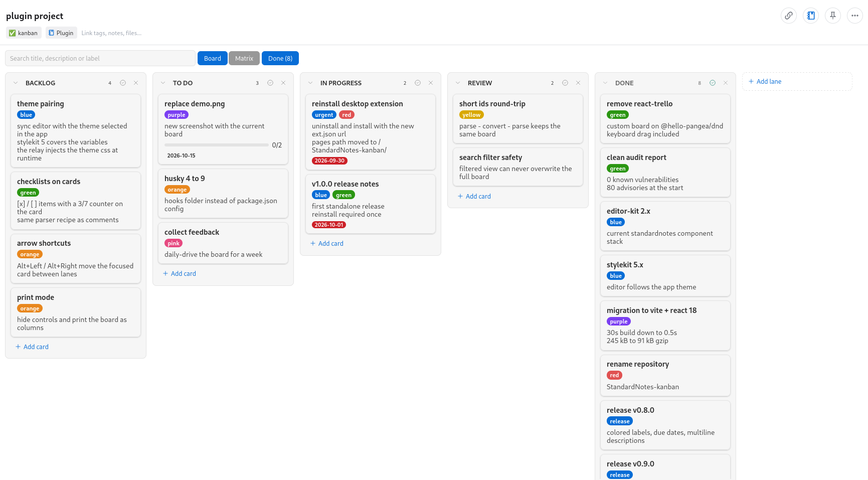Switch to the Matrix view

[x=244, y=58]
